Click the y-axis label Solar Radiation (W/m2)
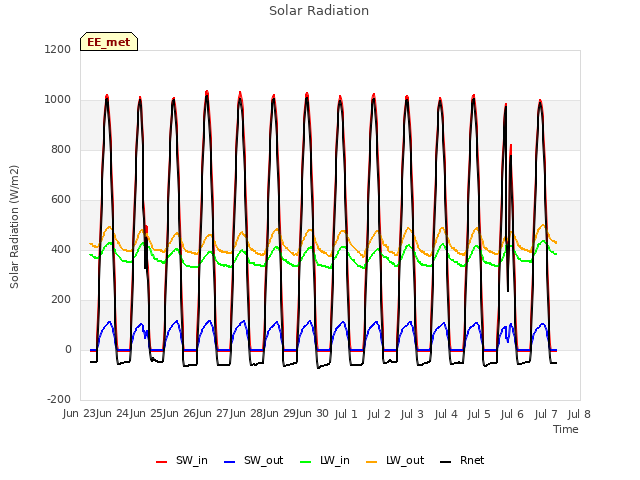The height and width of the screenshot is (480, 640). point(14,227)
